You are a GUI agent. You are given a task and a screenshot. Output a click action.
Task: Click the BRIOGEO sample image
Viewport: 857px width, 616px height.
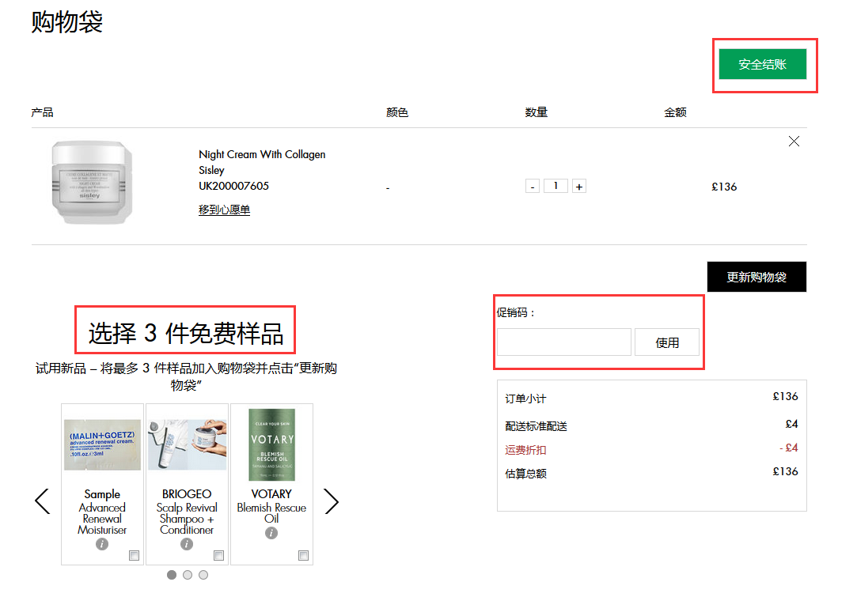(187, 444)
